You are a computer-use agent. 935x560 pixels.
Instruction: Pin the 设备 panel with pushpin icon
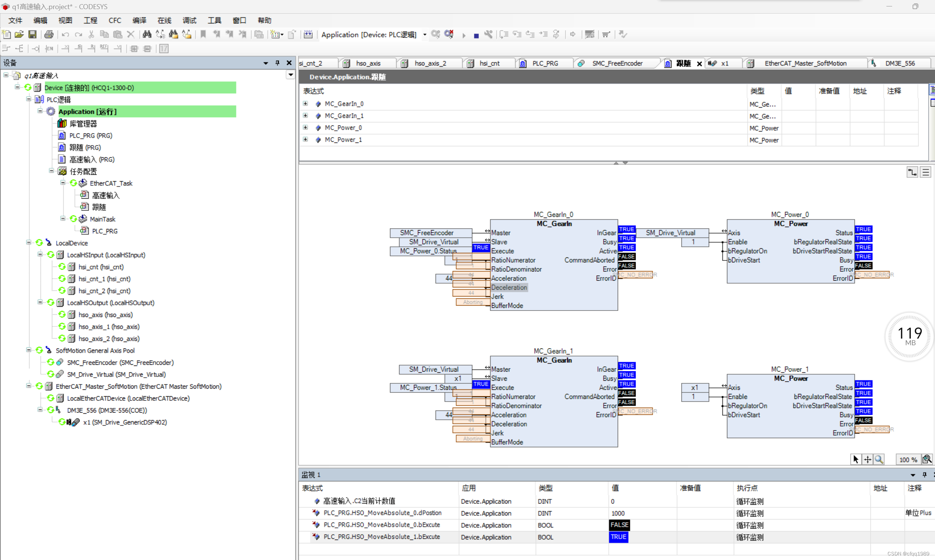point(277,63)
